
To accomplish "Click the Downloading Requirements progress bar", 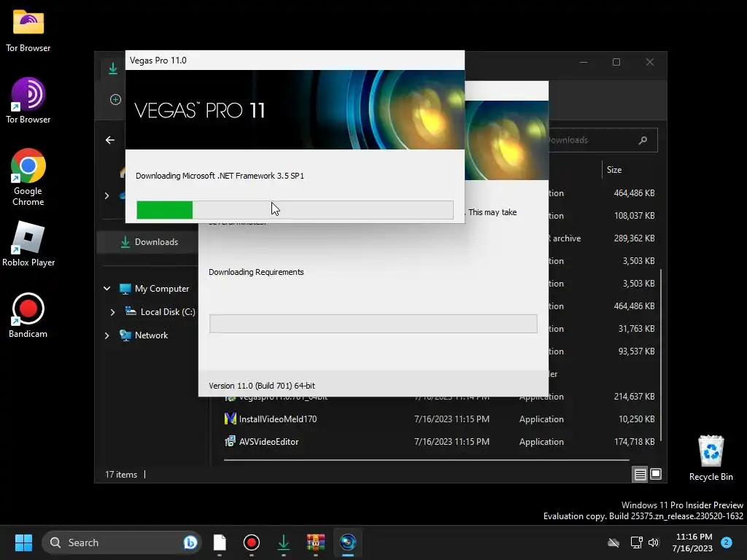I will tap(373, 324).
